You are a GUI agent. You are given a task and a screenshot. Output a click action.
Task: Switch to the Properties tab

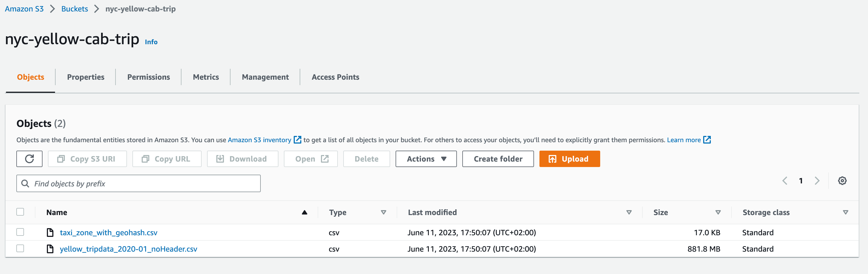click(x=86, y=77)
